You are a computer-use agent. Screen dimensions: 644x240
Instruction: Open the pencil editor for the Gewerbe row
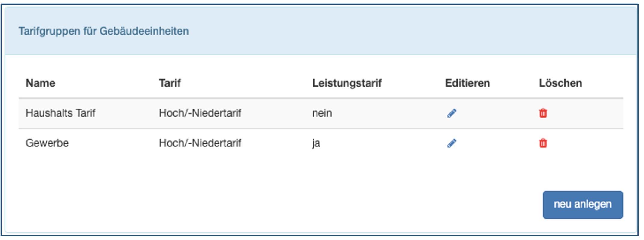tap(452, 143)
